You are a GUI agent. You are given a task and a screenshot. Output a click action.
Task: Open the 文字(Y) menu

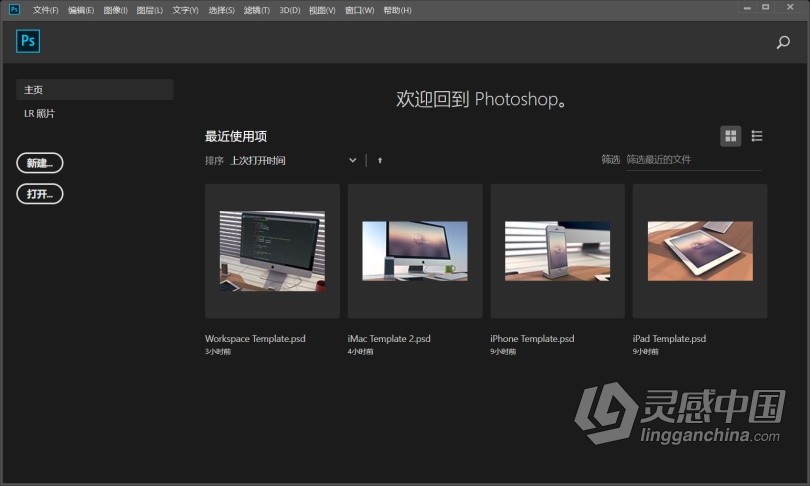tap(185, 10)
